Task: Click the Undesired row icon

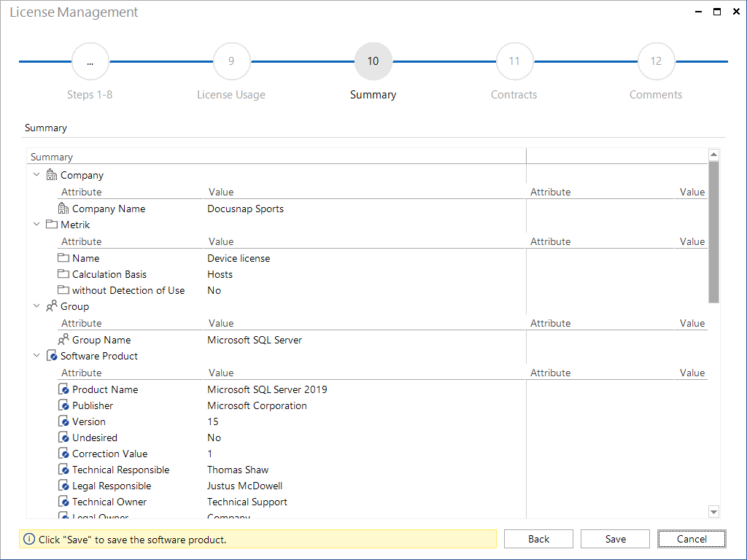Action: point(64,437)
